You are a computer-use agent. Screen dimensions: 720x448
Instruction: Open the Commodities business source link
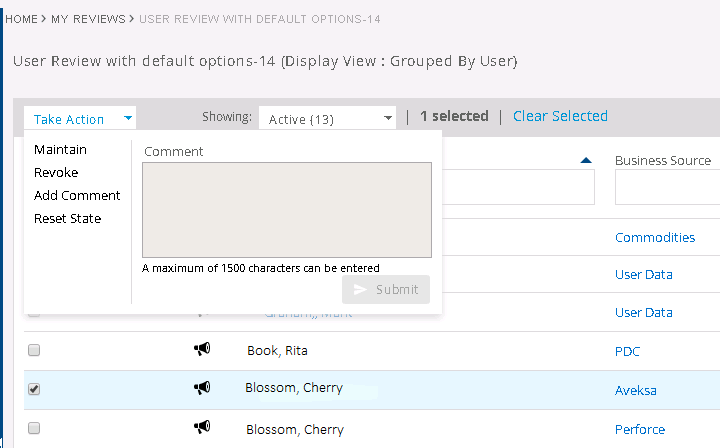pos(655,237)
